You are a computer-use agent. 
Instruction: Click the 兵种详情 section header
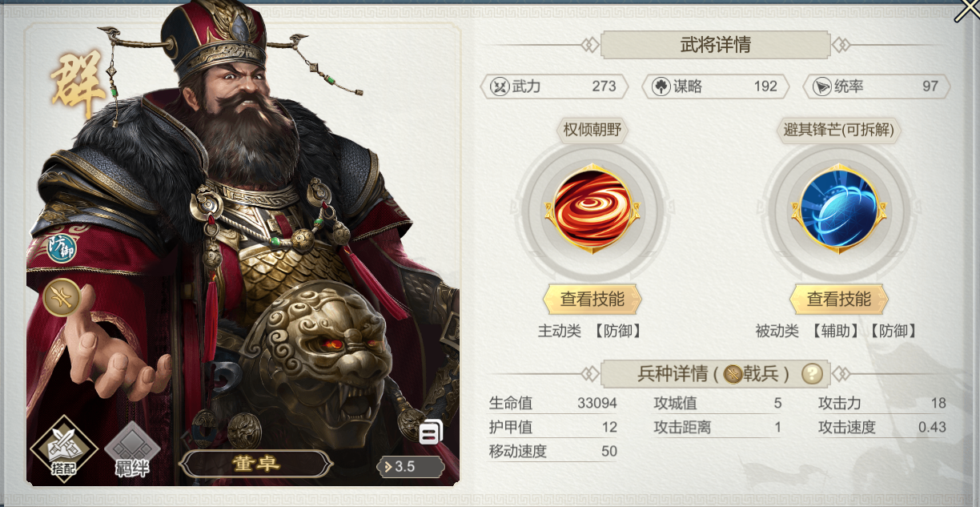pyautogui.click(x=715, y=373)
